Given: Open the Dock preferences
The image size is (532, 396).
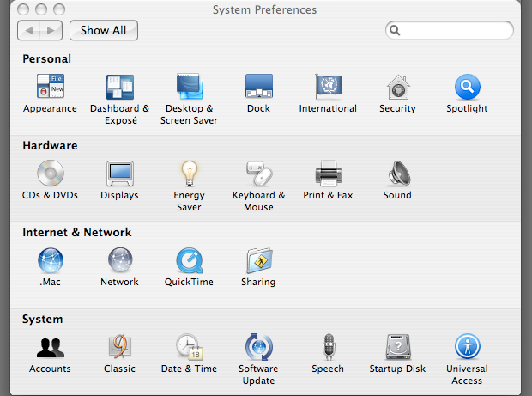Looking at the screenshot, I should (259, 86).
